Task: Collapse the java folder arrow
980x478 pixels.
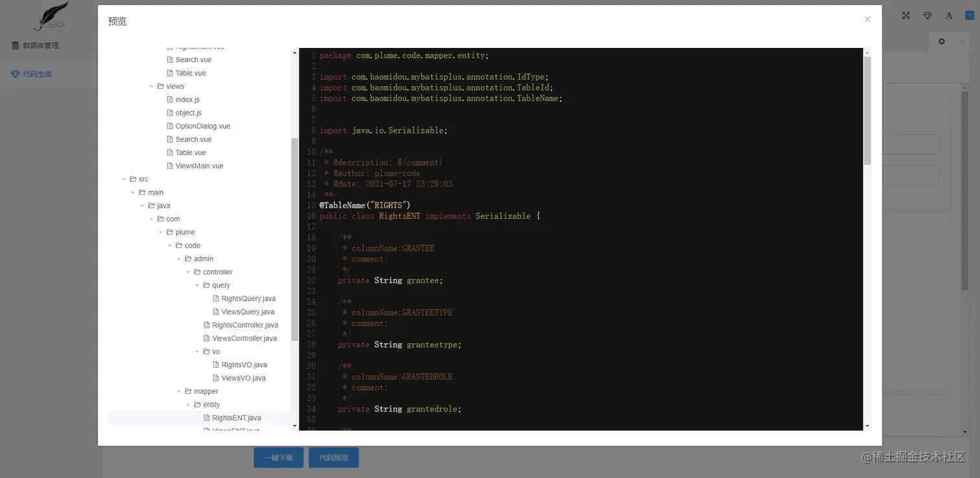Action: 143,206
